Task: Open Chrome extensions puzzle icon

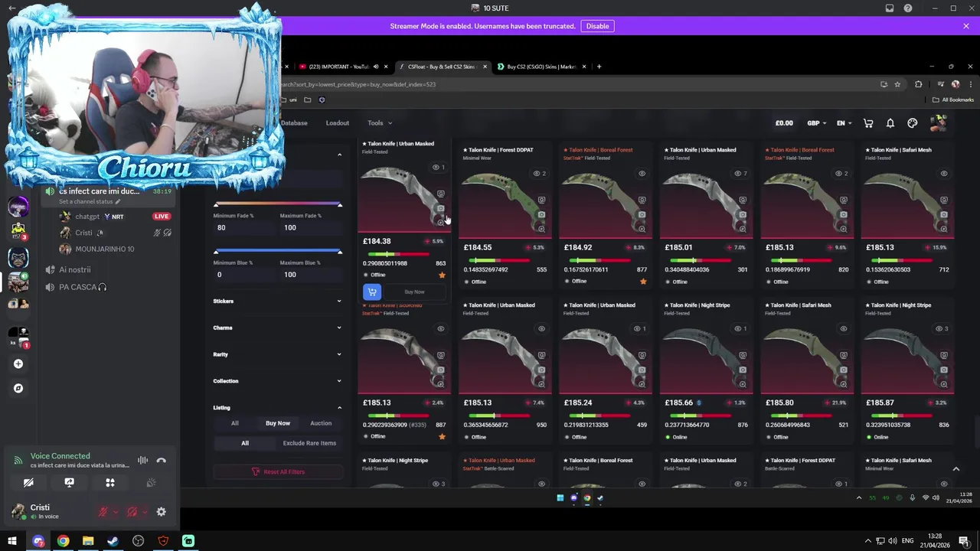Action: [918, 84]
